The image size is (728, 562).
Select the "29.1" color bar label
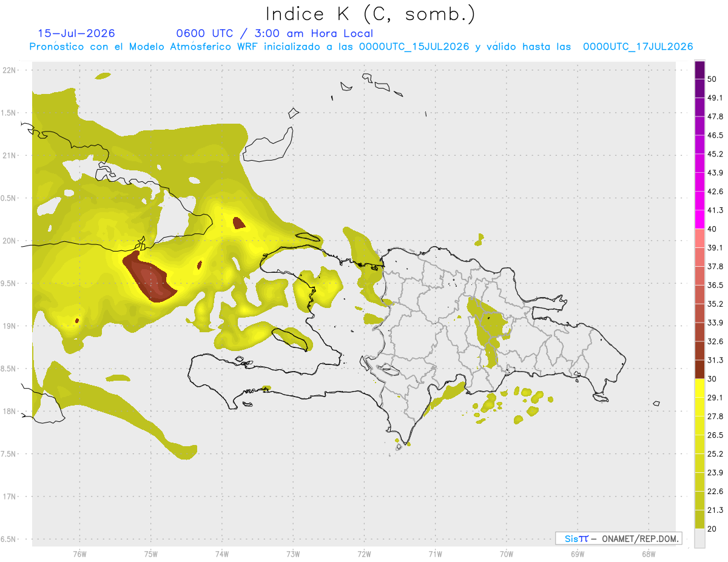click(x=715, y=398)
